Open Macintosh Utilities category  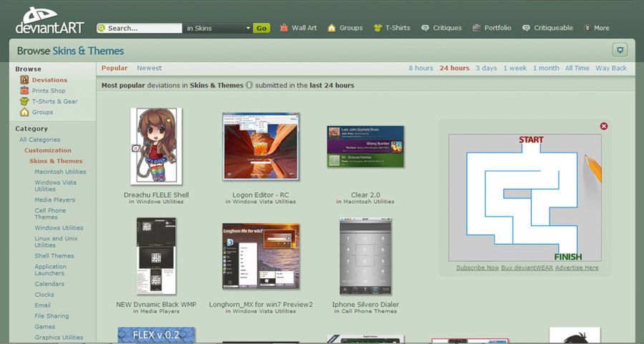[x=60, y=172]
